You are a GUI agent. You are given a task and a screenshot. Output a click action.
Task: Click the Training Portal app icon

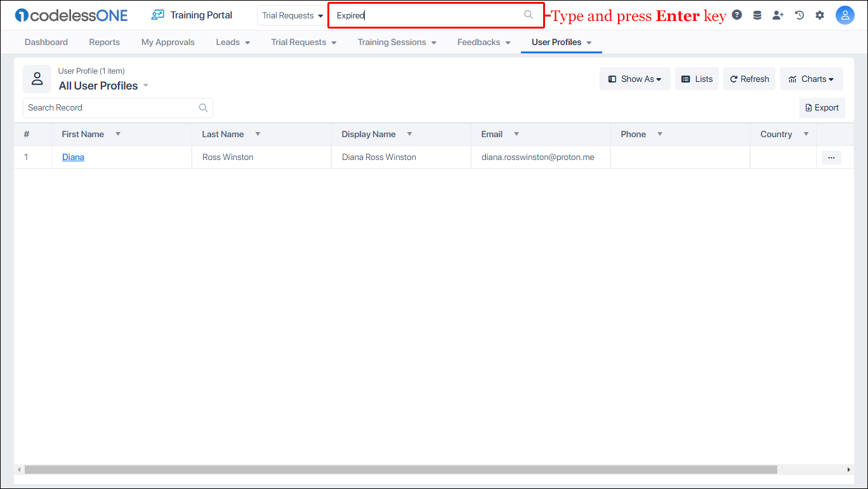(x=158, y=15)
